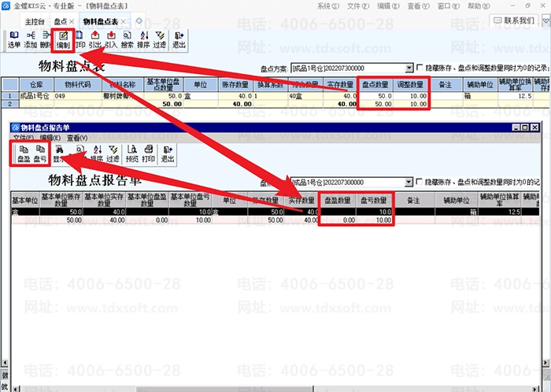Screen dimensions: 551x392
Task: Expand the 盘点方案 dropdown in 物料盘点表
Action: click(x=409, y=68)
